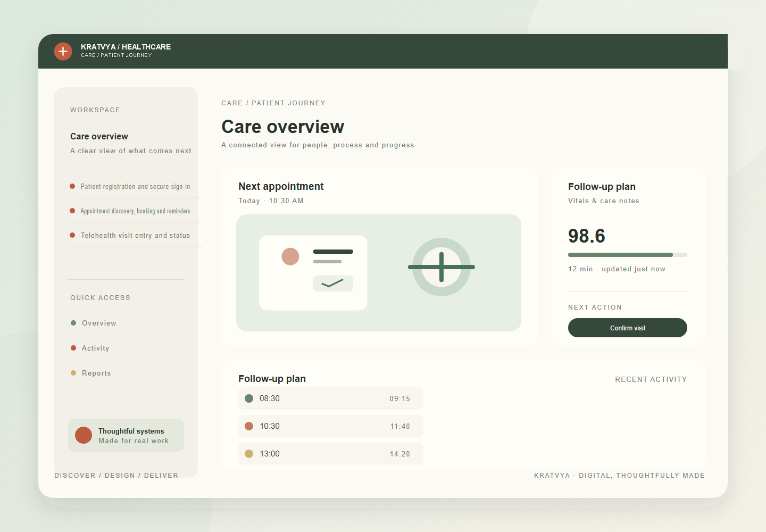Screen dimensions: 766x532
Task: Select the 08:30 follow-up row
Action: coord(331,398)
